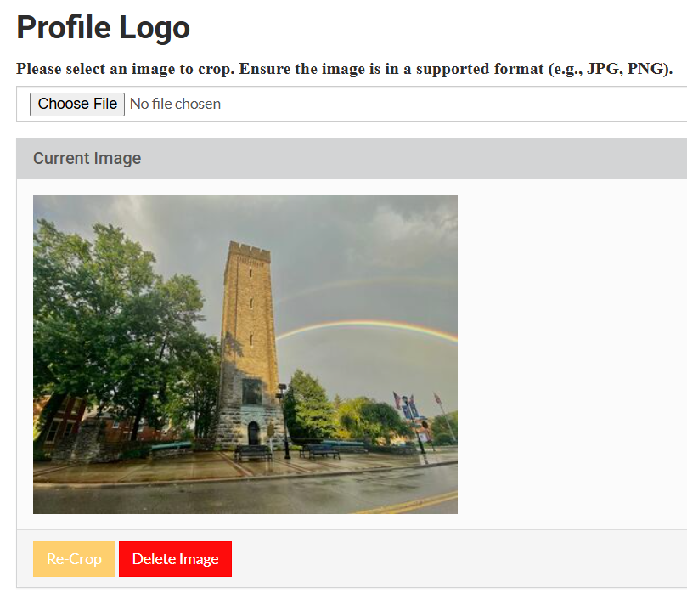
Task: Click the tower's crenellated top
Action: 248,251
